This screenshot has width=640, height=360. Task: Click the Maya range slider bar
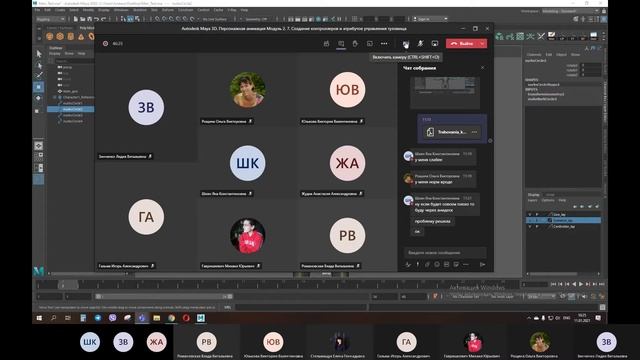coord(164,297)
